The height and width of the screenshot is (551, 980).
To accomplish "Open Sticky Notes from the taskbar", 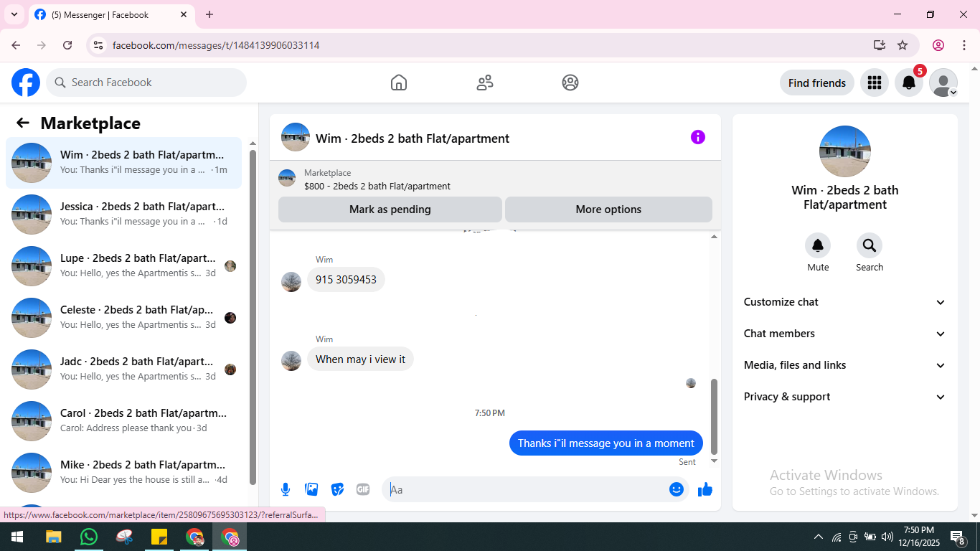I will 159,537.
